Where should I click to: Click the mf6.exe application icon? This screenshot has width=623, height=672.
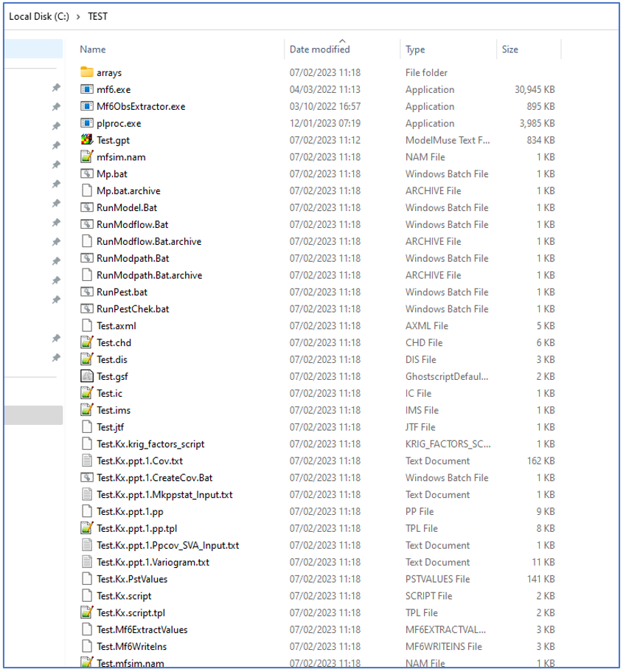86,89
